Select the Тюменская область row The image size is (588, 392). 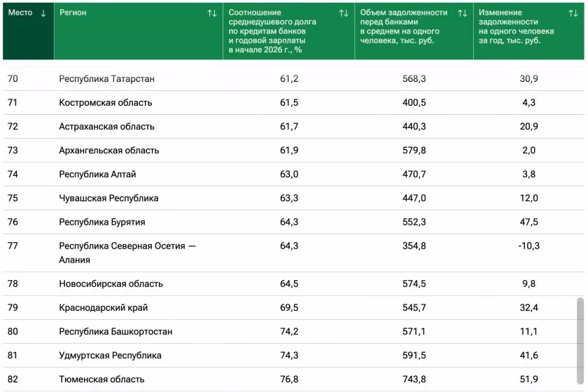(101, 379)
